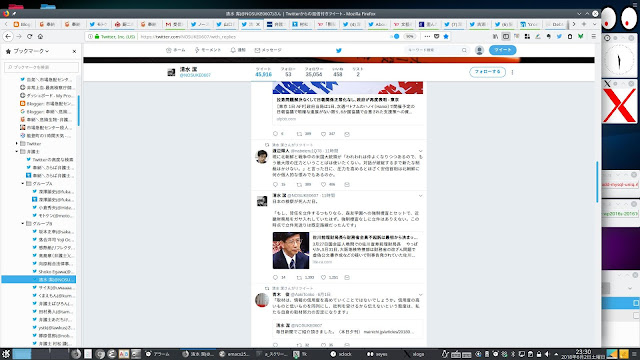Open the フォロワー 35,054 count link
The height and width of the screenshot is (360, 640).
313,72
